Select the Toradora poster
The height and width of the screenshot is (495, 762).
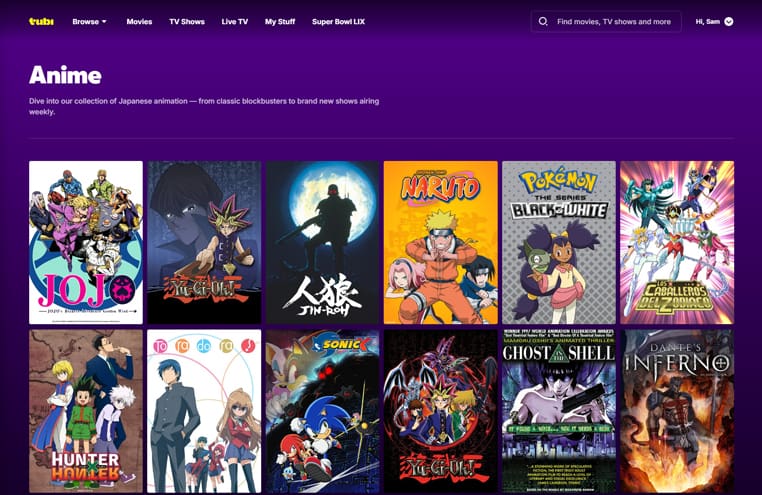(204, 411)
